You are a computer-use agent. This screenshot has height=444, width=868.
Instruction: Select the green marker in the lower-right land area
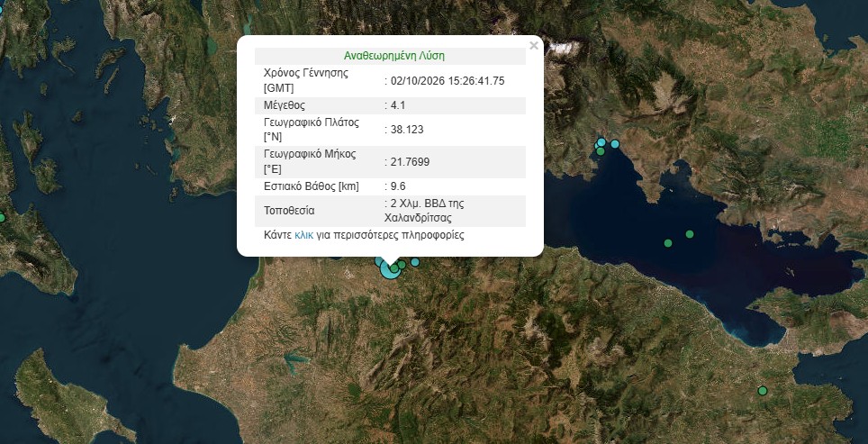coord(763,391)
